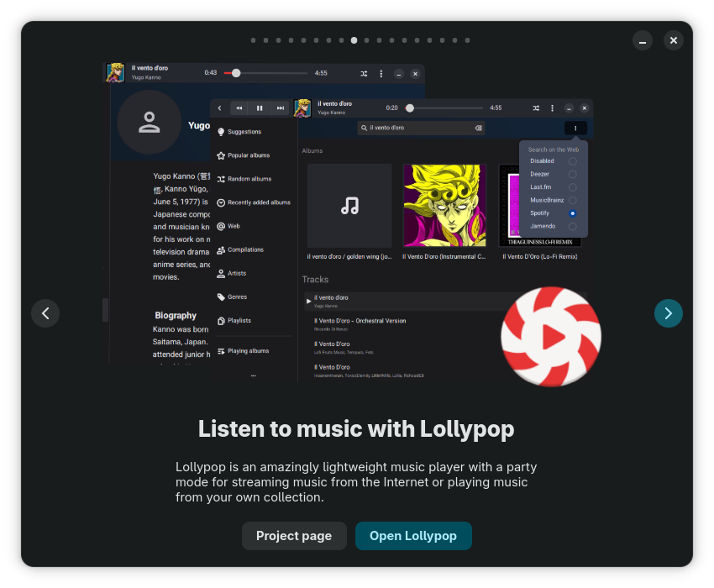Open Popular albums in the sidebar
714x588 pixels.
(x=248, y=155)
